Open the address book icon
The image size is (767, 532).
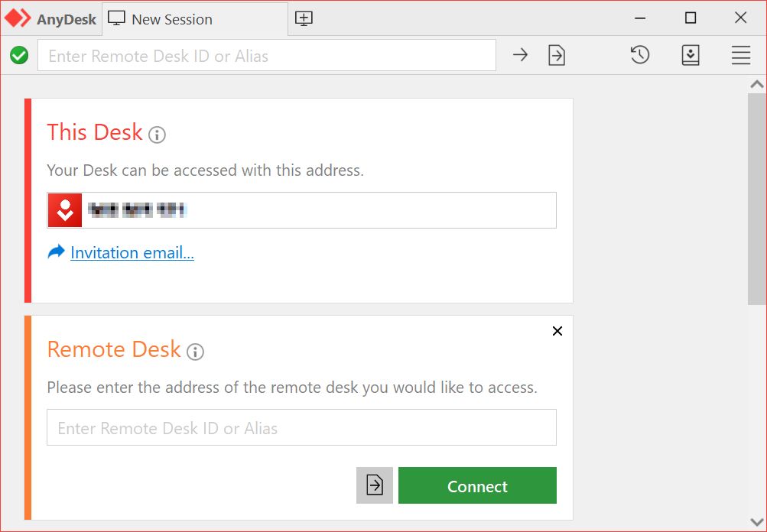tap(691, 55)
